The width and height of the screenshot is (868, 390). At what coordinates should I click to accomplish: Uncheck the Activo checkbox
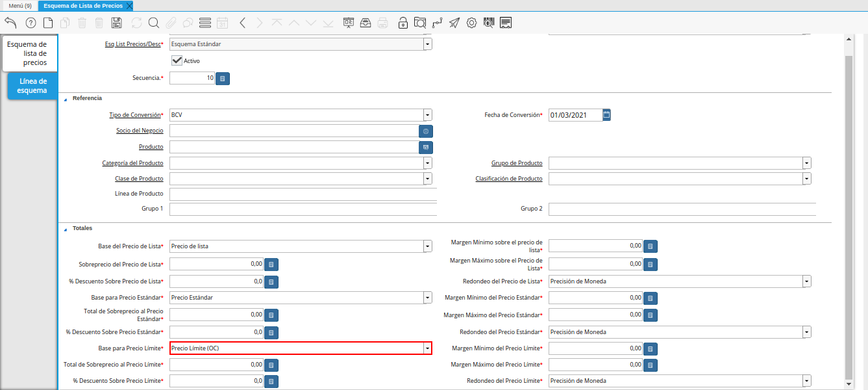[176, 60]
